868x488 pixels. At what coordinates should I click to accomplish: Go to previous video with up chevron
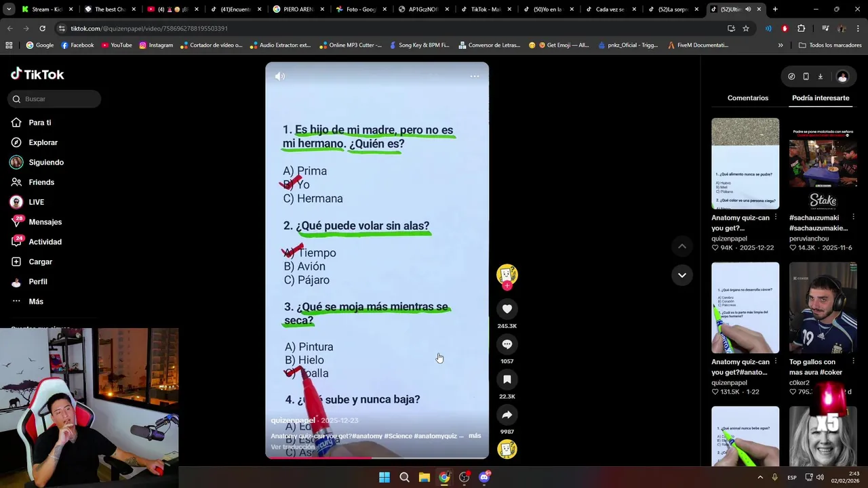tap(682, 247)
